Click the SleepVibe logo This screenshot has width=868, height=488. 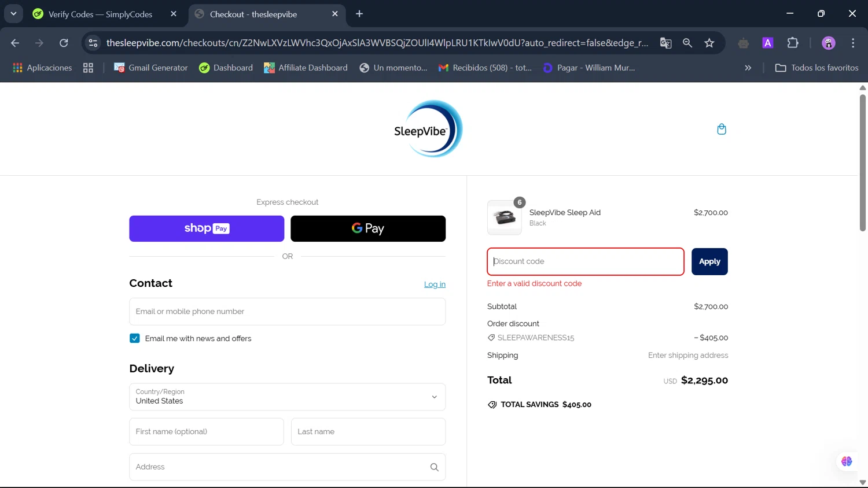[x=429, y=129]
